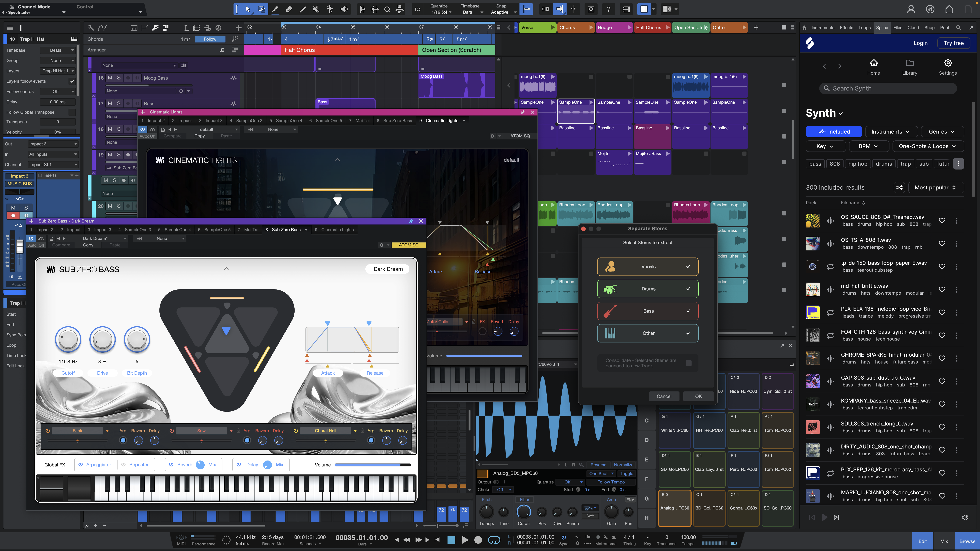
Task: Open the Timebase Beats dropdown
Action: coord(58,50)
